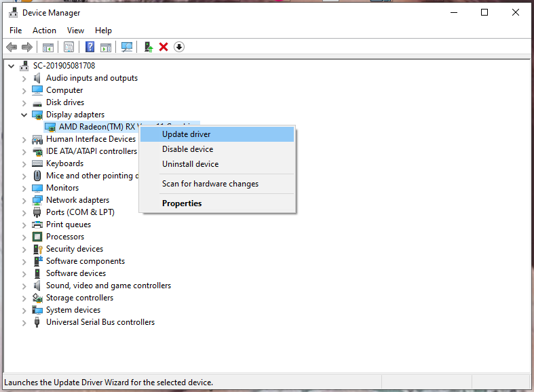
Task: Click the red X Uninstall device icon
Action: (x=164, y=47)
